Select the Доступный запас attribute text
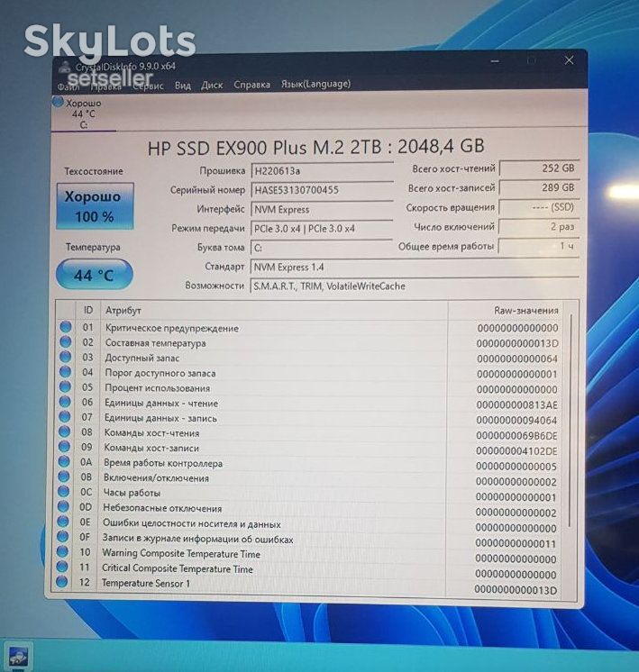The image size is (639, 672). click(x=142, y=358)
